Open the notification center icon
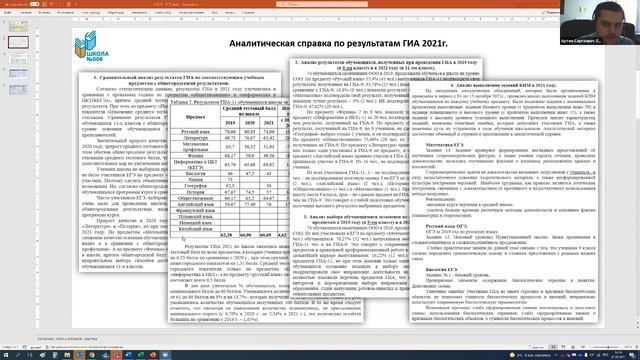The image size is (640, 360). click(632, 355)
